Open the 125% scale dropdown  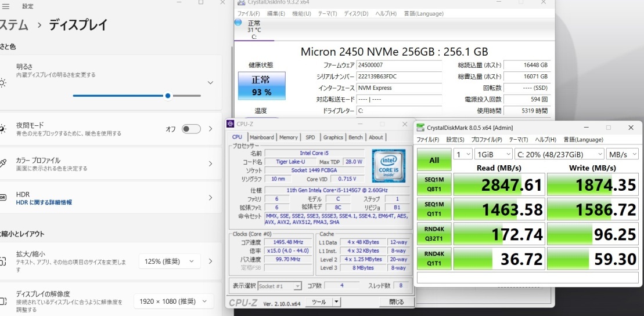170,261
